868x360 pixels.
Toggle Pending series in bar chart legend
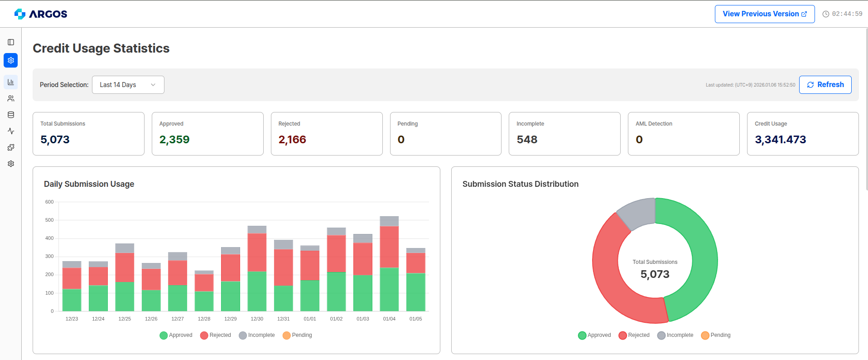point(297,336)
